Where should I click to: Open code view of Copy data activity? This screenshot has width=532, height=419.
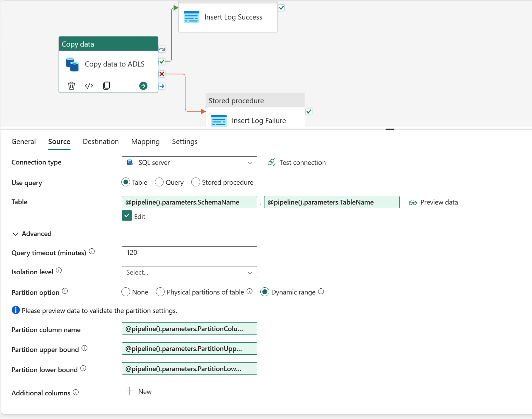pos(89,86)
